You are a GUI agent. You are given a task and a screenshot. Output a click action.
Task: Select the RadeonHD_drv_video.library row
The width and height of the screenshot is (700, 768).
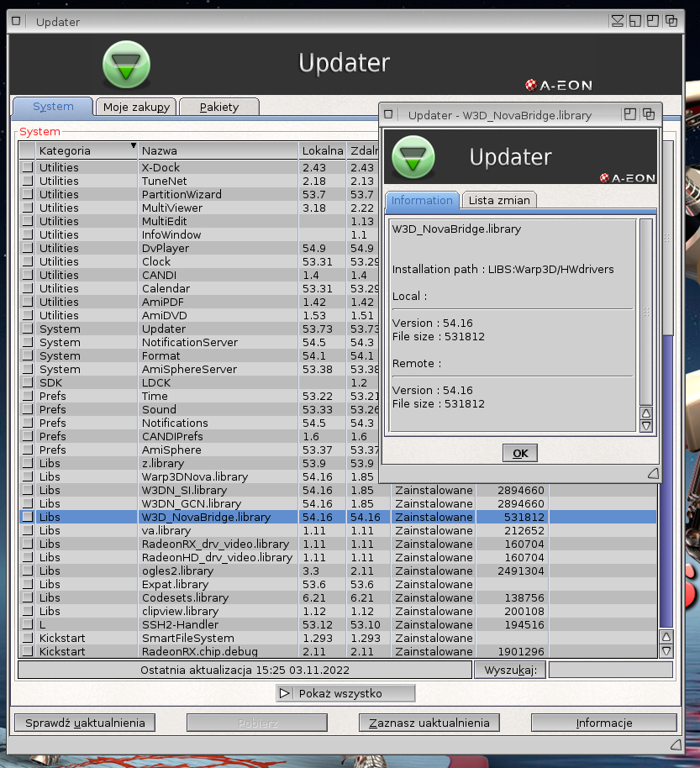coord(338,557)
